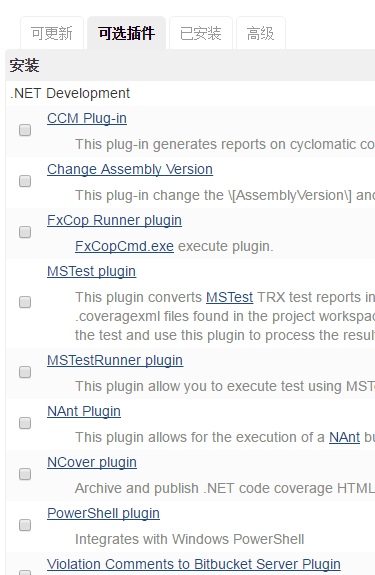Select the PowerShell plugin checkbox

point(25,525)
